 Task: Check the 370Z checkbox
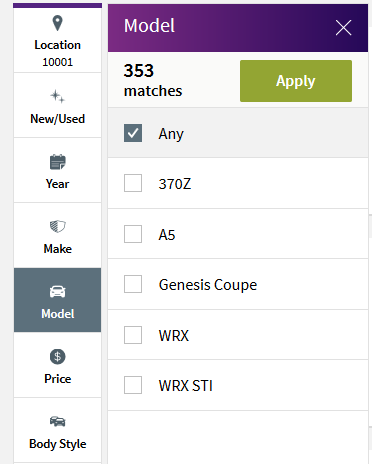pyautogui.click(x=133, y=183)
